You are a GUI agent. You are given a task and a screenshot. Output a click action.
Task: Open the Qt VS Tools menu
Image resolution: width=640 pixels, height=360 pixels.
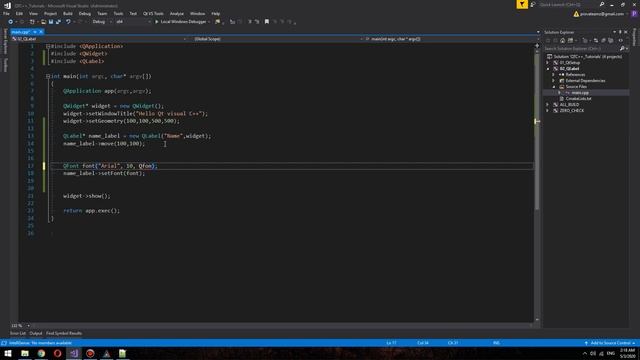tap(153, 13)
